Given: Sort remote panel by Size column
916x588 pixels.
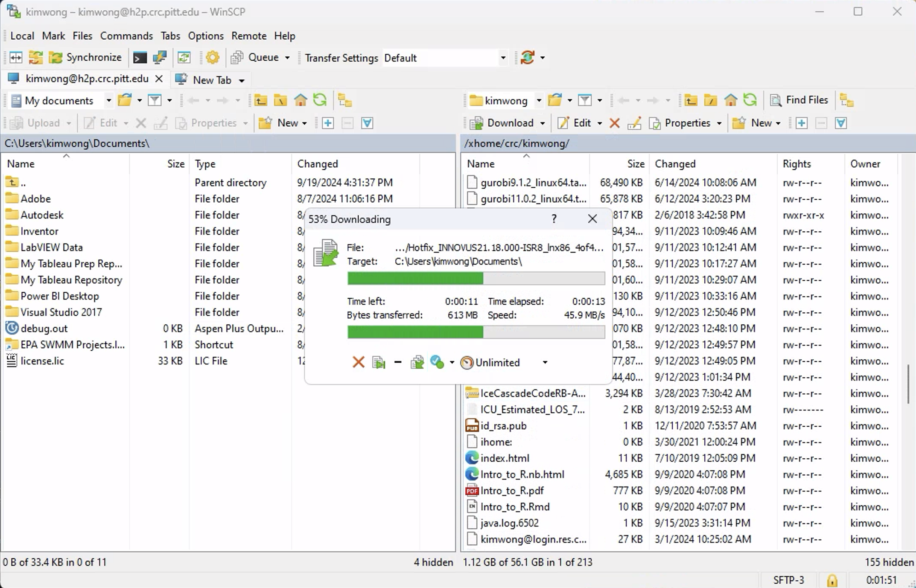Looking at the screenshot, I should click(619, 164).
